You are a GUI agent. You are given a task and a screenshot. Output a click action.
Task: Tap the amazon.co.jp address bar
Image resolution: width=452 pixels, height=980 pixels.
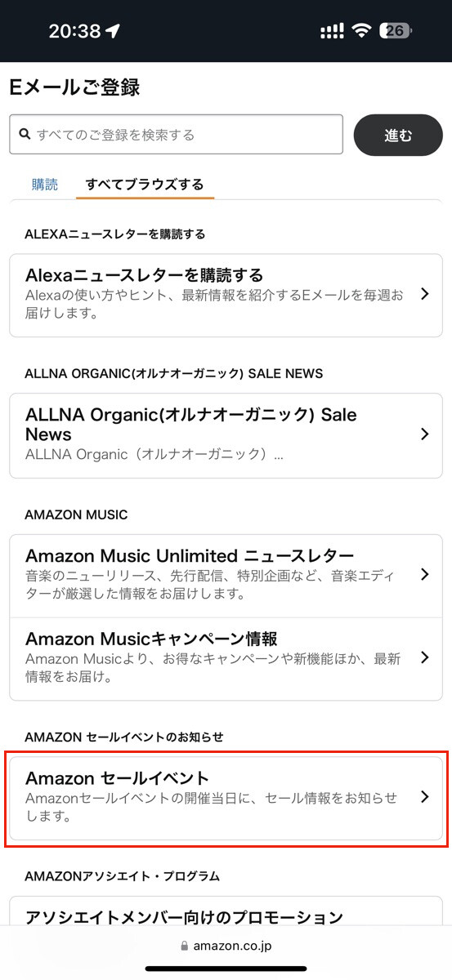(226, 946)
